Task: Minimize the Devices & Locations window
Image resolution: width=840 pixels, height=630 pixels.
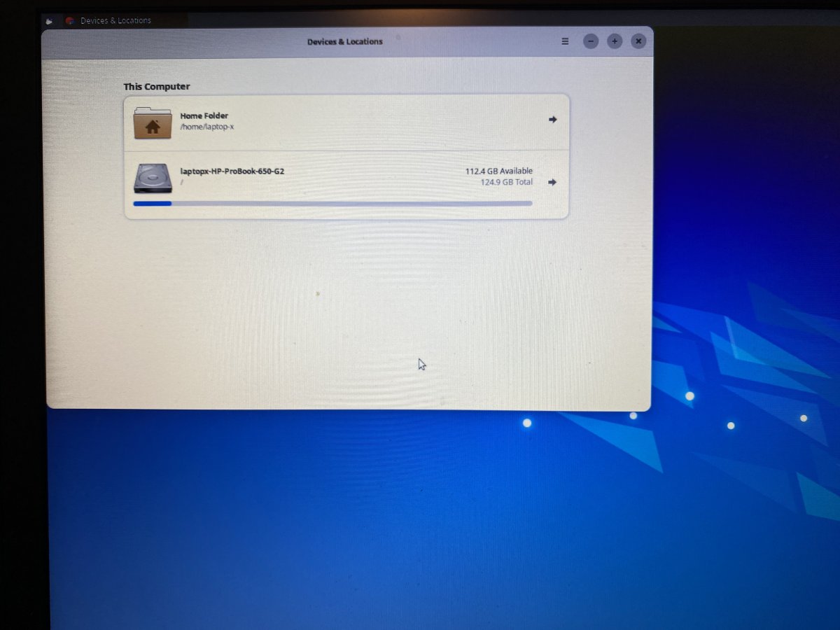Action: coord(591,41)
